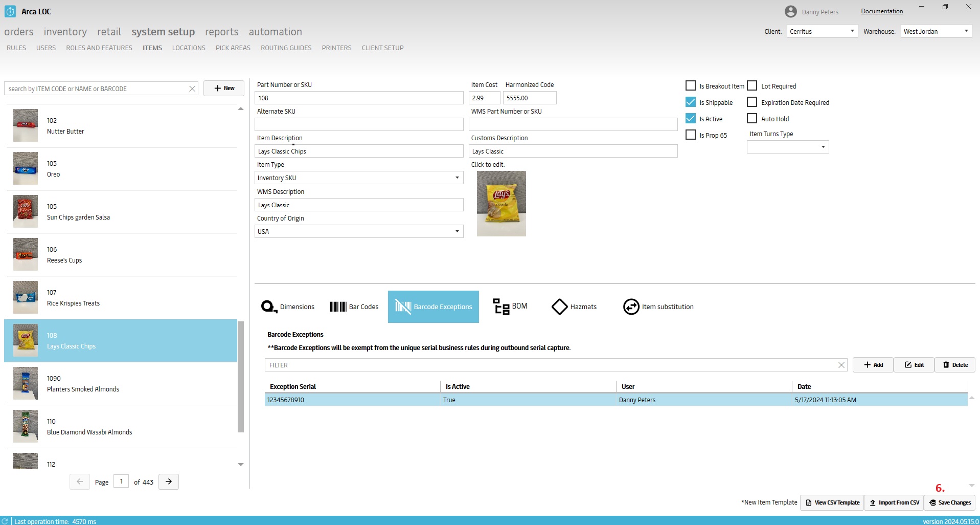This screenshot has width=980, height=525.
Task: Open the Hazmats diamond icon
Action: point(560,307)
